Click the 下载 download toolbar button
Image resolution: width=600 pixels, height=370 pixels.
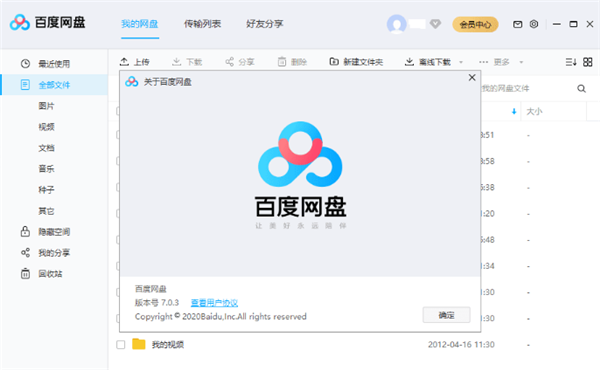[x=187, y=62]
